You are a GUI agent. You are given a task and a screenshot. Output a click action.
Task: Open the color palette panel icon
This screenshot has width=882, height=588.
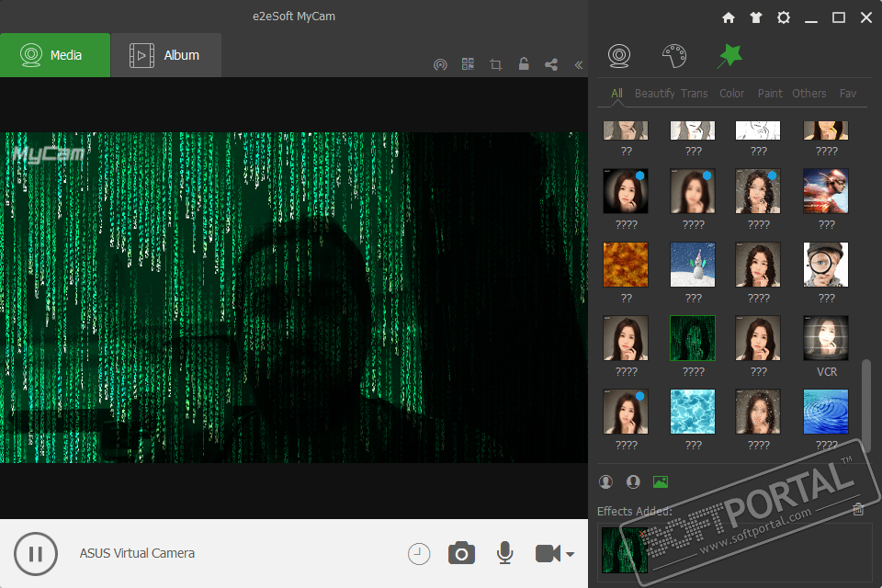[674, 56]
